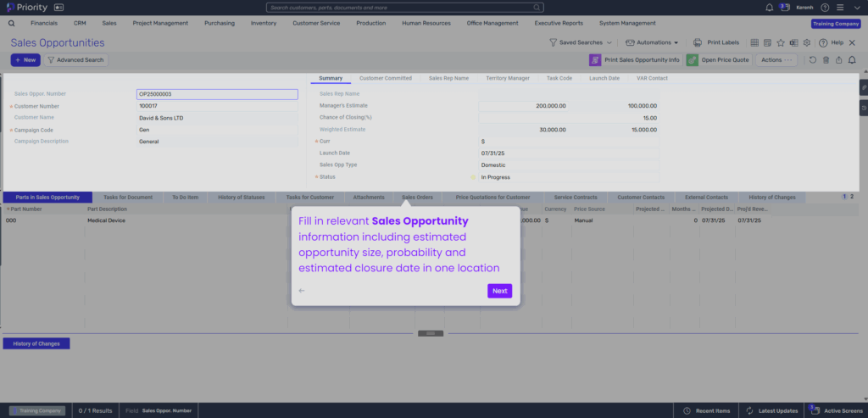Click the search magnifier left of Financials
868x418 pixels.
(12, 23)
